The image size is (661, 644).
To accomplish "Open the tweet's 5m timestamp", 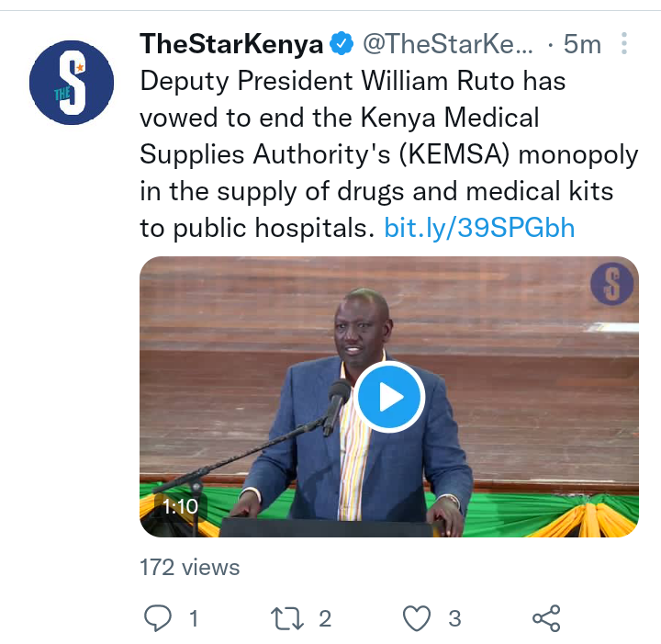I will coord(582,44).
